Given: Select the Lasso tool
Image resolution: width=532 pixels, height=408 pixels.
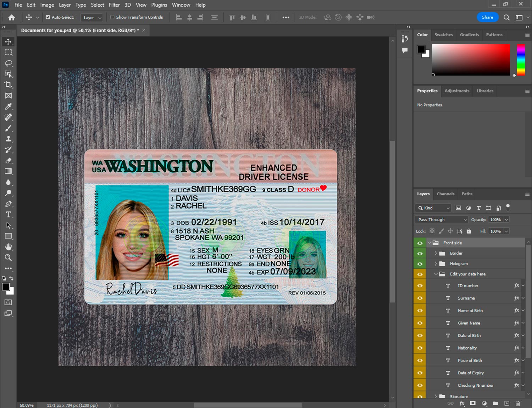Looking at the screenshot, I should [8, 63].
